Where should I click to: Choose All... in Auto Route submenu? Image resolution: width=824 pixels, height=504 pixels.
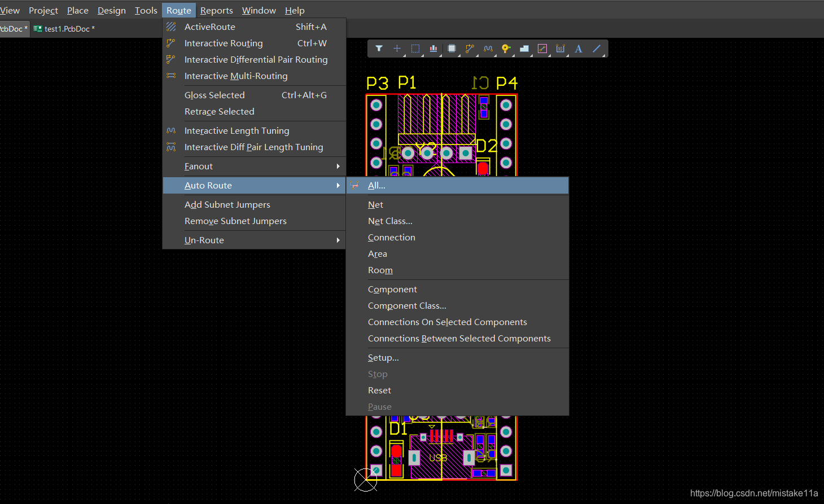click(x=376, y=186)
